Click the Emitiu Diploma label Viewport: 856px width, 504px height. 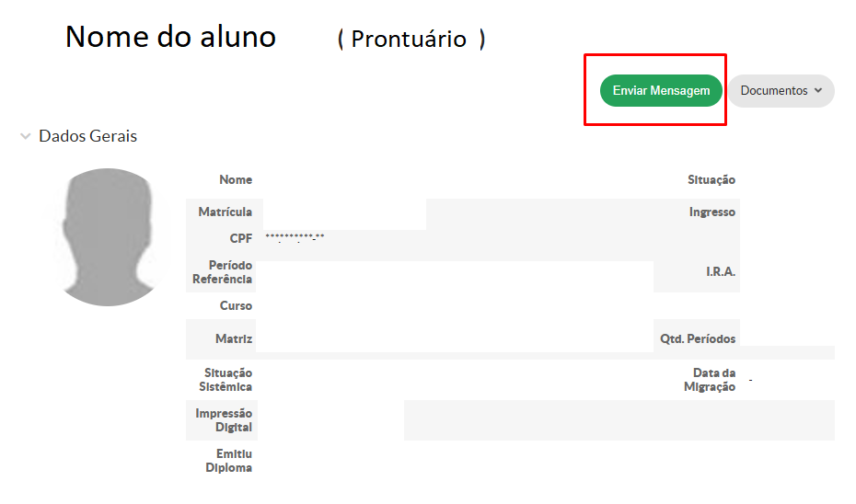pyautogui.click(x=229, y=461)
